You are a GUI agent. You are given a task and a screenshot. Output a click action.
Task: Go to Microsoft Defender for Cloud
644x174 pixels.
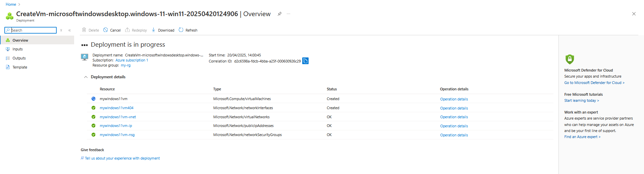(x=594, y=83)
